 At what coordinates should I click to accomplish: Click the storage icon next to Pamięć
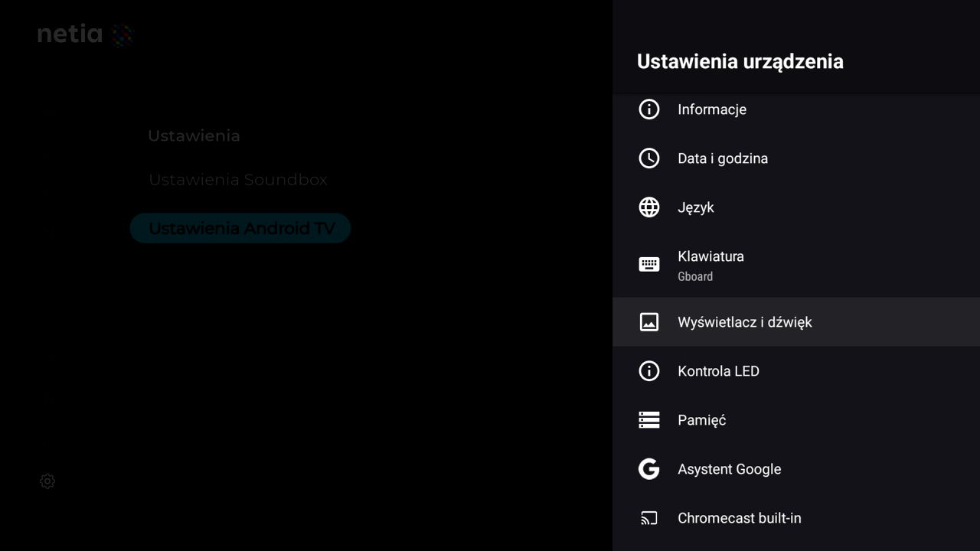tap(649, 420)
